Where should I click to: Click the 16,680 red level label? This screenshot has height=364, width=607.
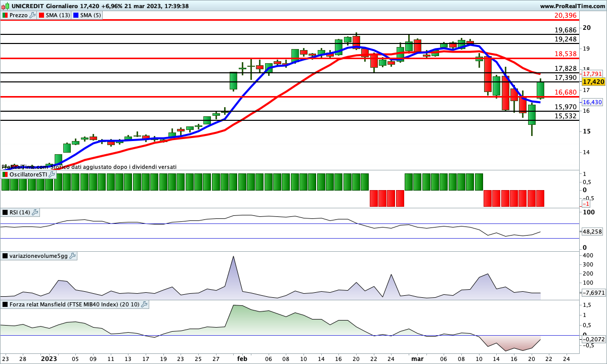(566, 93)
